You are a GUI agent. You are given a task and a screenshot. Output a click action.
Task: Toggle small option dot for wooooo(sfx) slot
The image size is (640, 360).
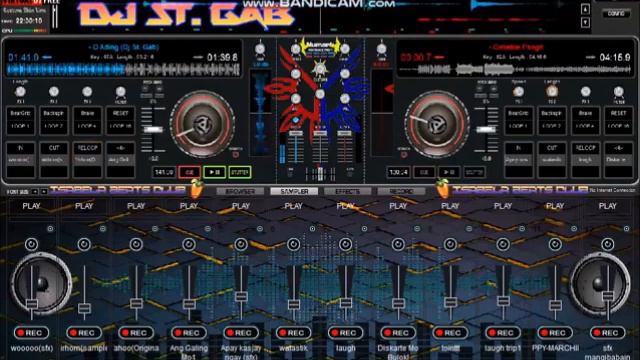click(x=50, y=229)
